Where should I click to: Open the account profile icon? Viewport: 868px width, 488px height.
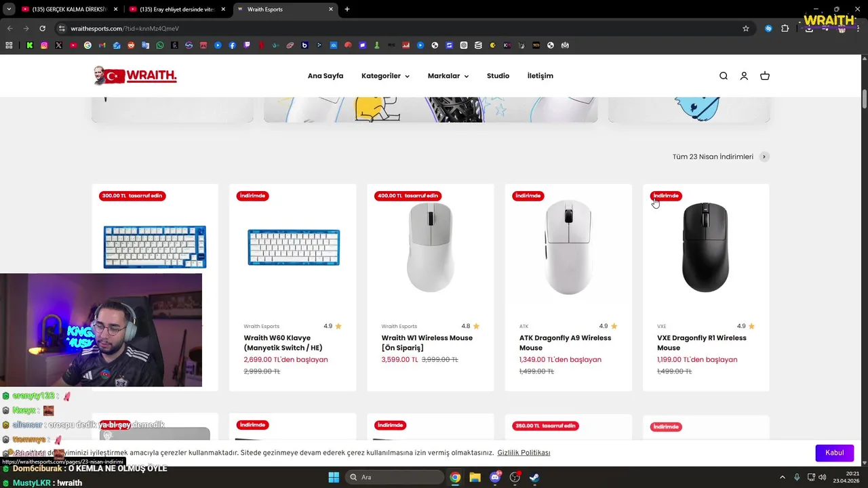(744, 76)
